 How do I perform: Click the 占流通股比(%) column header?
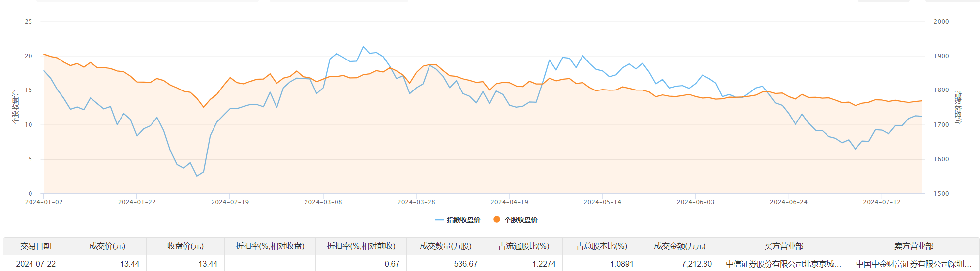click(x=524, y=246)
